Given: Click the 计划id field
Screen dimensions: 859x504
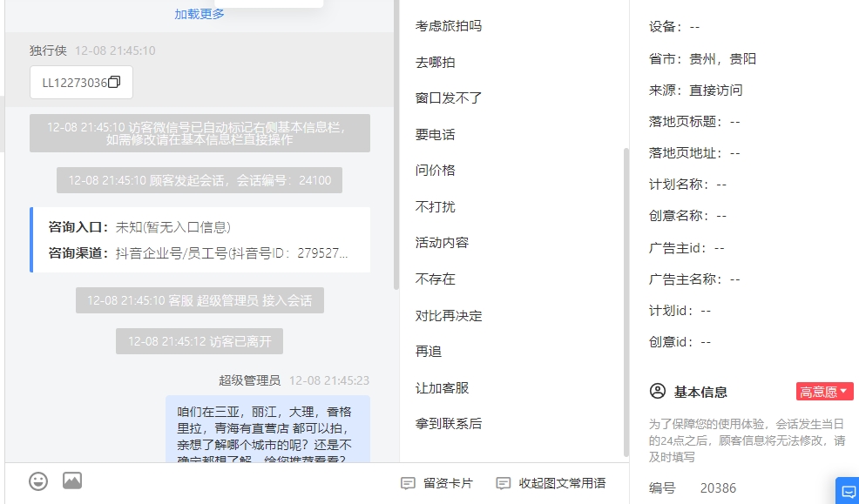Looking at the screenshot, I should 680,311.
